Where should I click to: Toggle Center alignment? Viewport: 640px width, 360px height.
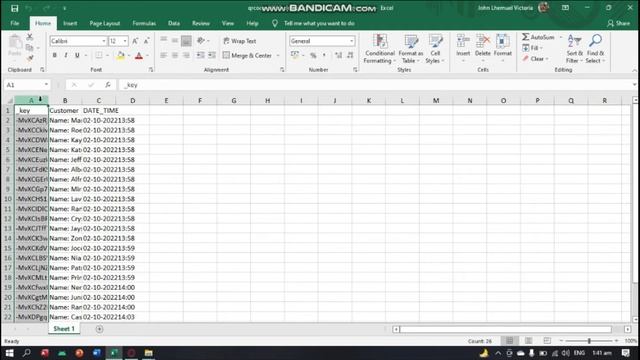point(175,55)
